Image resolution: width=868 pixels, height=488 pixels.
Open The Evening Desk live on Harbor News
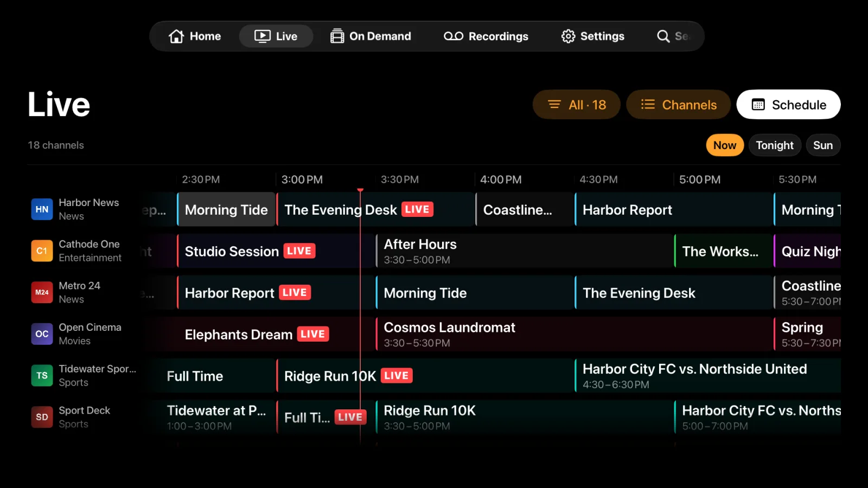[x=375, y=209]
